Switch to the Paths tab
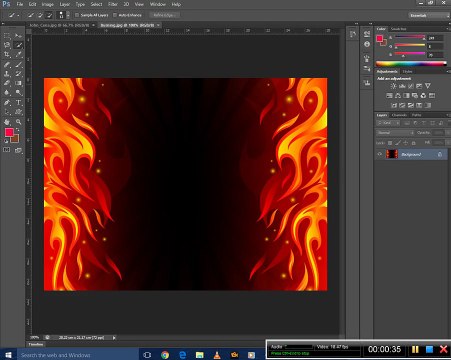This screenshot has width=451, height=360. pos(416,115)
